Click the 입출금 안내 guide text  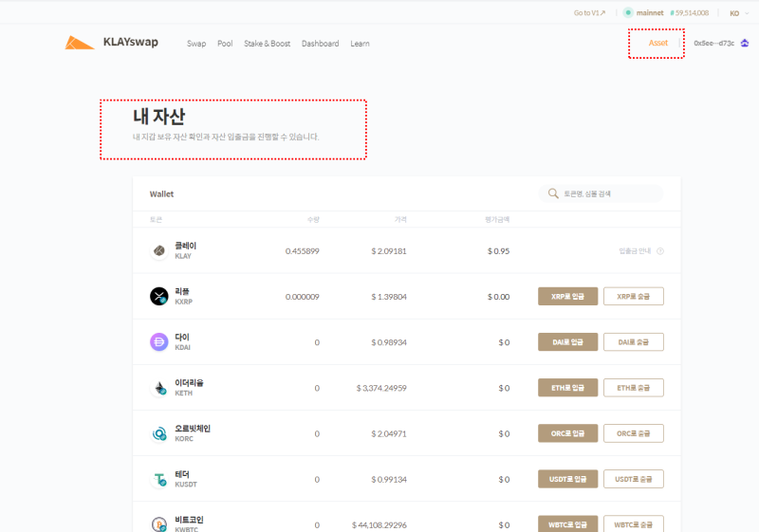point(635,251)
